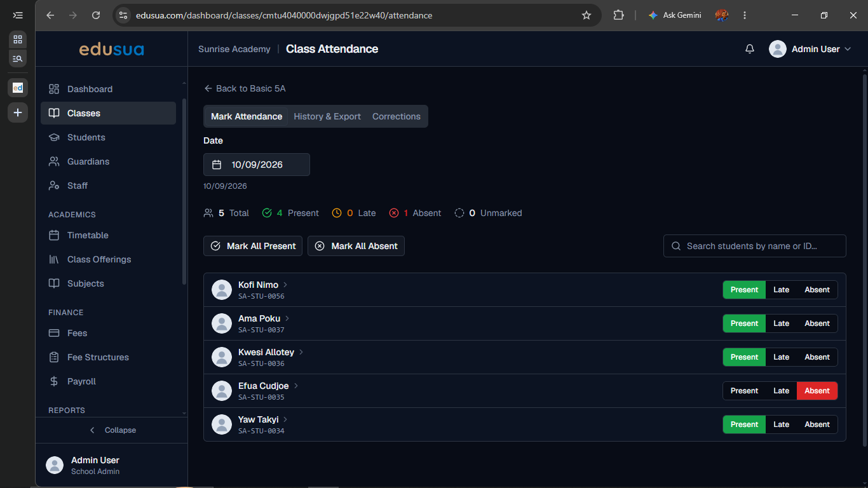Open Guardians in sidebar

click(108, 161)
